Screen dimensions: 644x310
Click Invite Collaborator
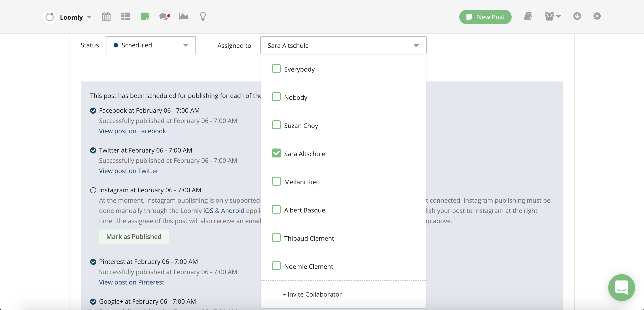tap(312, 294)
